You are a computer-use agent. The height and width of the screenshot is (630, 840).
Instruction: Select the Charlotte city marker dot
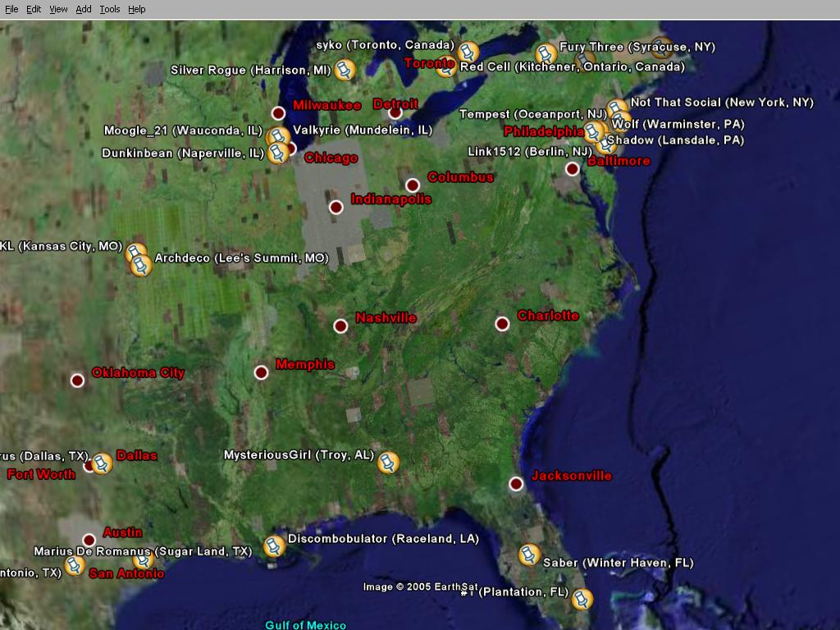pyautogui.click(x=503, y=324)
